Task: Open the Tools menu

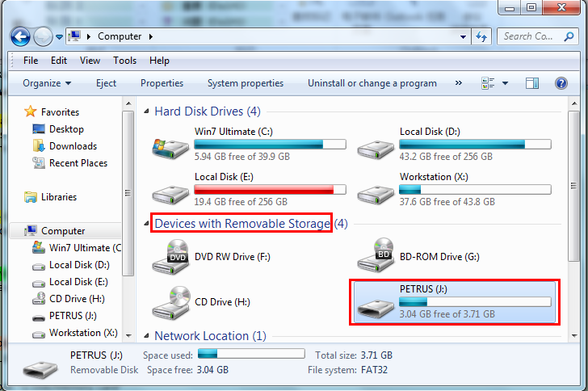Action: click(x=125, y=61)
